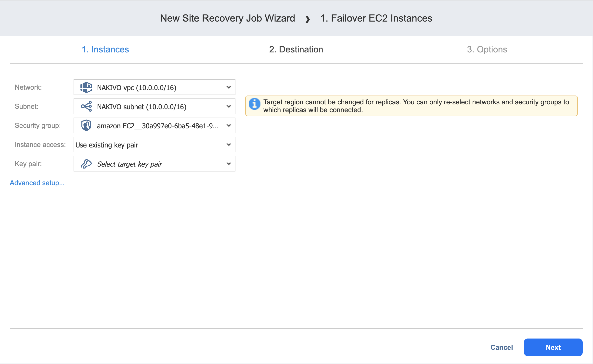Click the security group shield icon
The image size is (593, 364).
(x=86, y=126)
